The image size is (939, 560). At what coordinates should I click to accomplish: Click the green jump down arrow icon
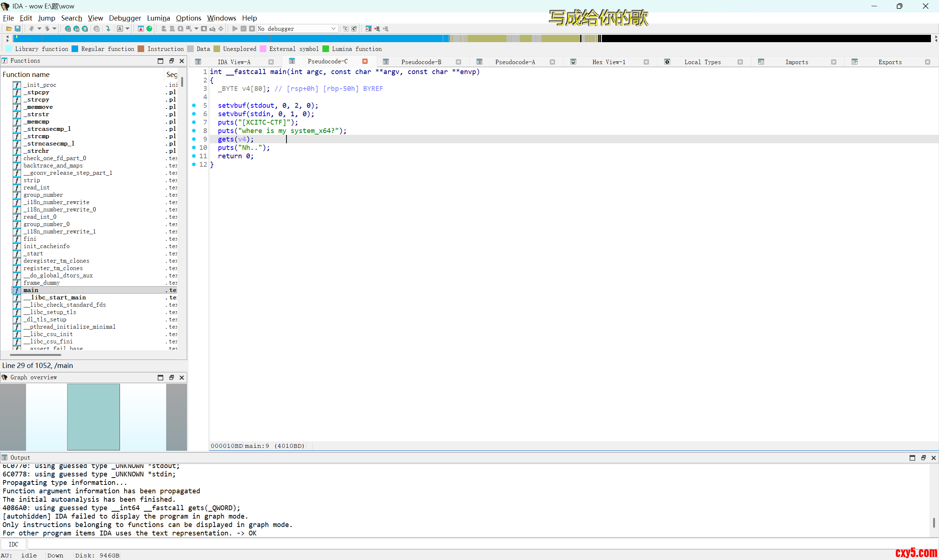click(108, 29)
